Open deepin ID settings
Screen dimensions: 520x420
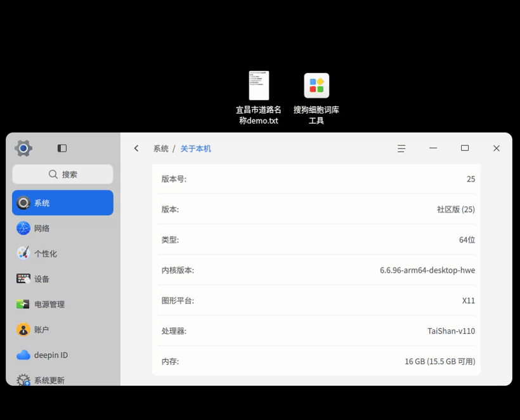(x=63, y=355)
